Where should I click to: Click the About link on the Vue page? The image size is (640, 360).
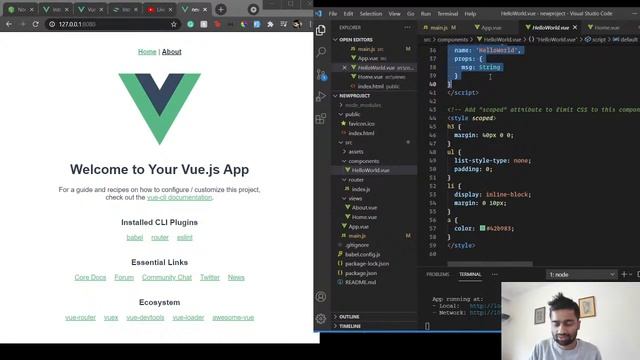[171, 52]
